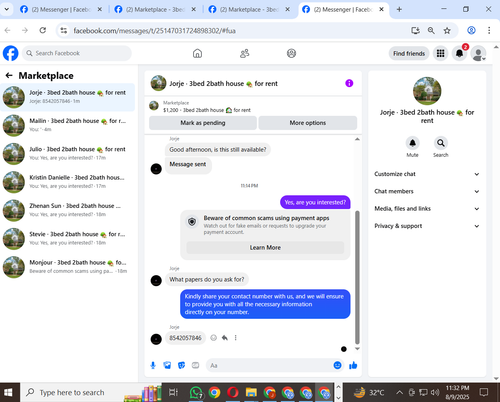Reply to the 8542057846 message
The image size is (500, 402).
(x=225, y=338)
